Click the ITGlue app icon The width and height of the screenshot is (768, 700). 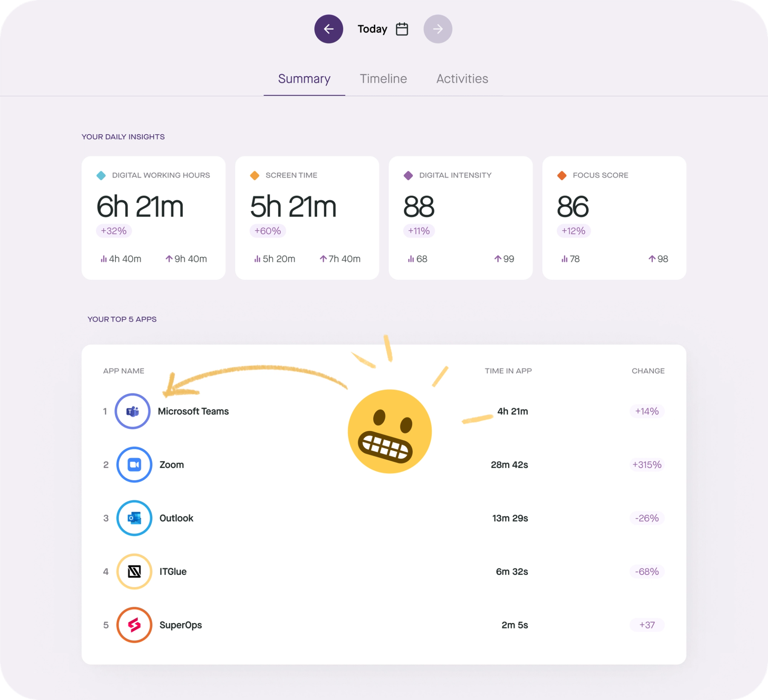click(x=134, y=571)
